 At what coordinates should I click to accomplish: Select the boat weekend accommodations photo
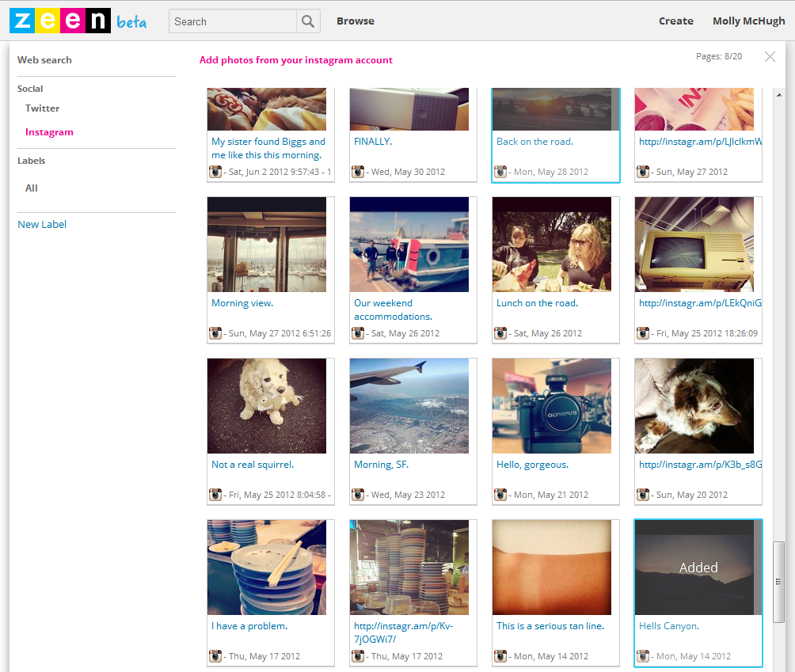(409, 245)
